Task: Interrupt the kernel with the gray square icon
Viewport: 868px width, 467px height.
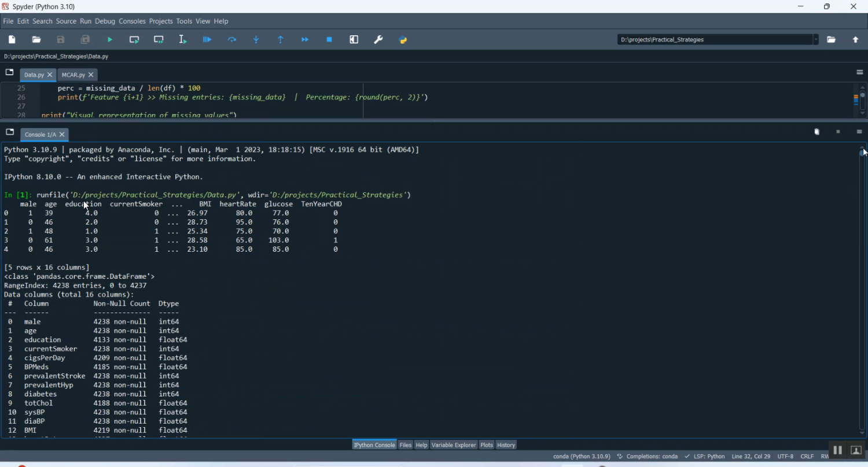Action: click(838, 132)
